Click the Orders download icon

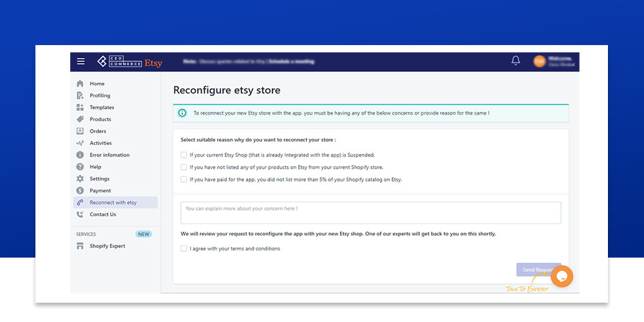point(80,131)
